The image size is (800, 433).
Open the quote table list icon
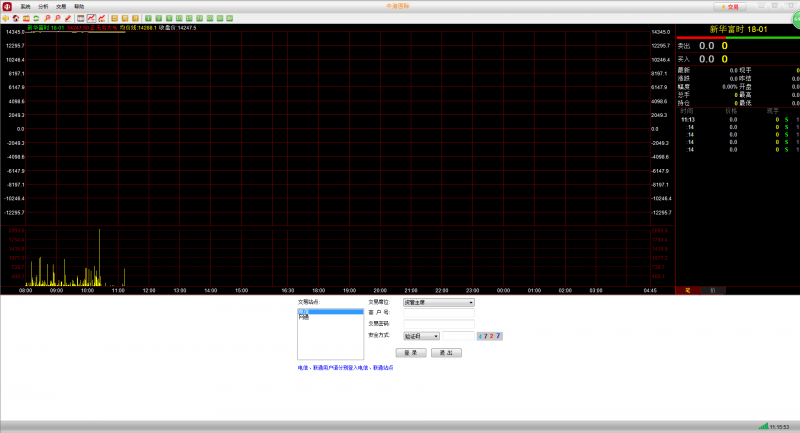tap(81, 18)
